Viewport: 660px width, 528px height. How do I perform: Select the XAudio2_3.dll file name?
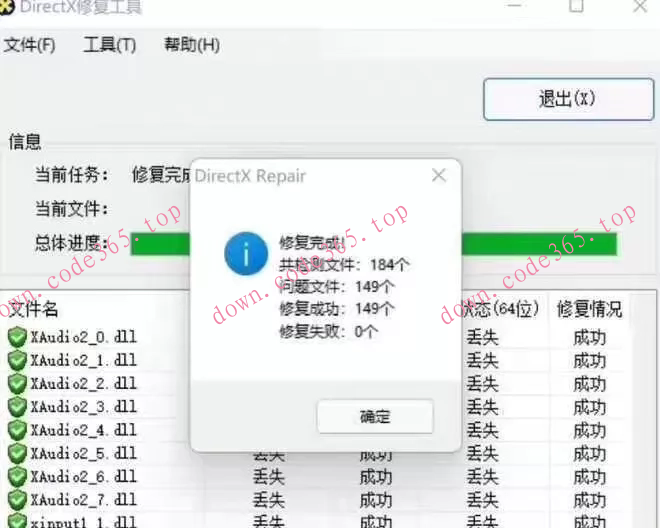pos(83,407)
